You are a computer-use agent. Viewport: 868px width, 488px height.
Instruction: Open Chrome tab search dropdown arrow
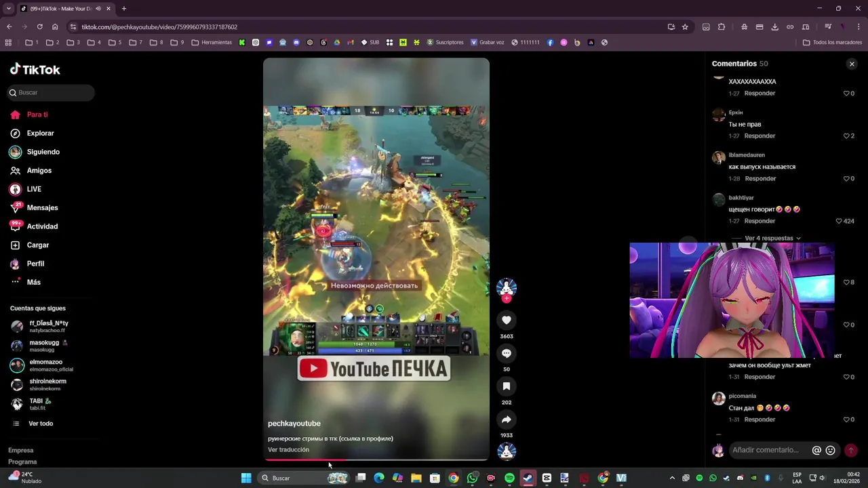point(8,9)
